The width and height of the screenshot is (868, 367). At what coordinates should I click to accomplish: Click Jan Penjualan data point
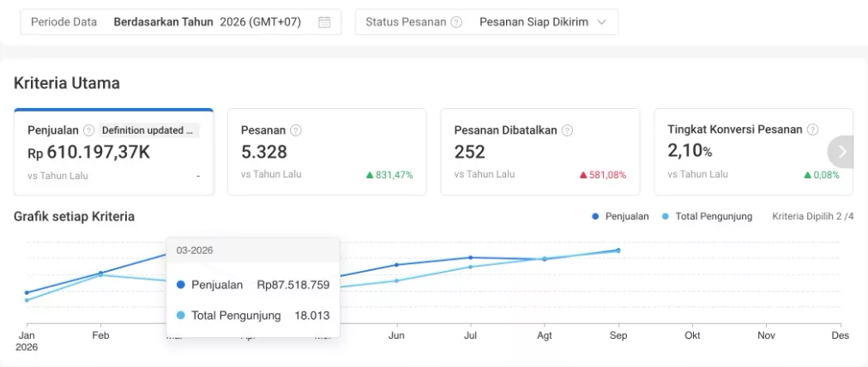click(27, 292)
